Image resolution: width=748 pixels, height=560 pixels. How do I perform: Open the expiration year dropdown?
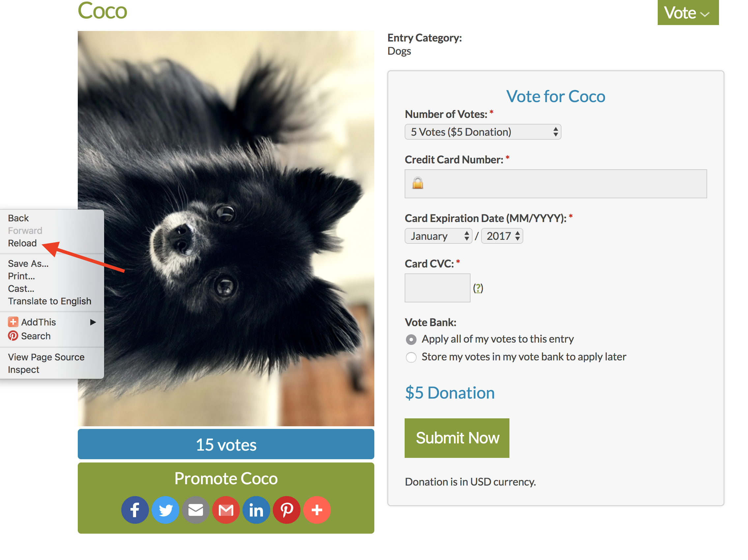click(502, 236)
